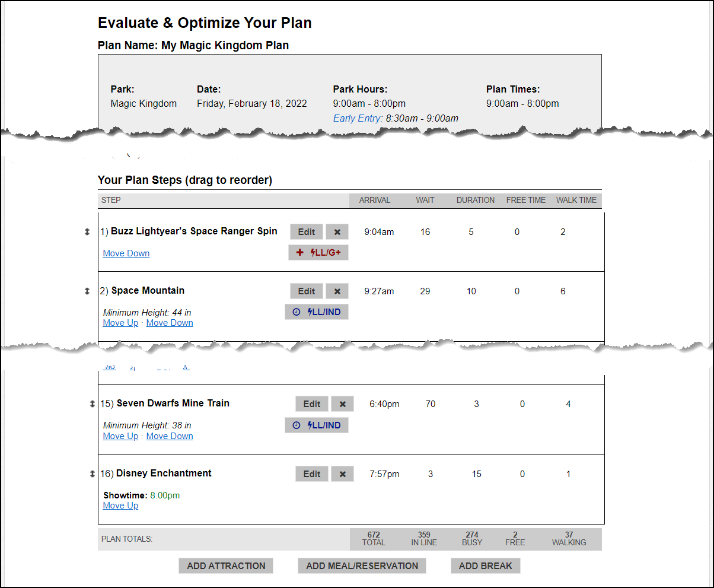714x588 pixels.
Task: Add LL/G+ to Buzz Lightyear's step
Action: 318,253
